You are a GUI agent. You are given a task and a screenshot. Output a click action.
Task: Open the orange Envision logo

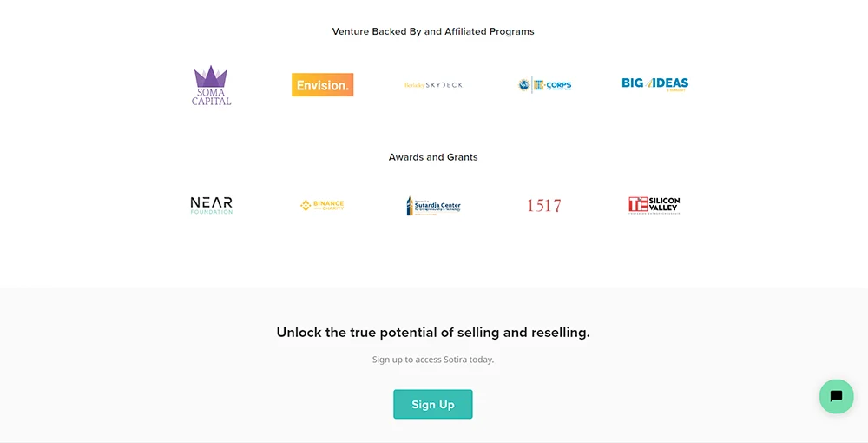pos(323,85)
